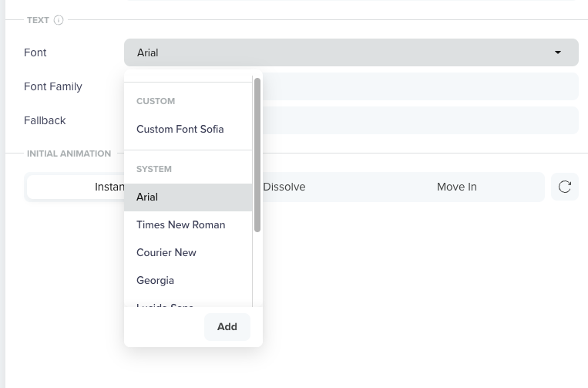Click into the Font Family input field

point(420,86)
